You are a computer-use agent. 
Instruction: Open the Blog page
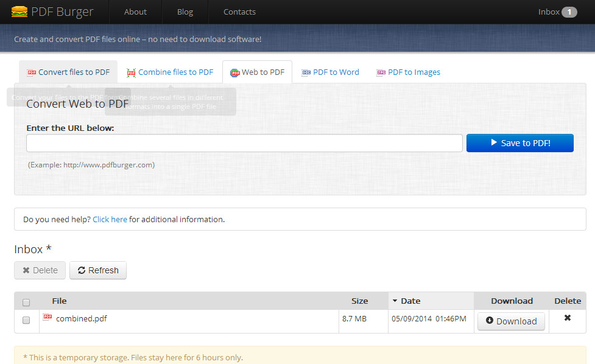(x=185, y=12)
